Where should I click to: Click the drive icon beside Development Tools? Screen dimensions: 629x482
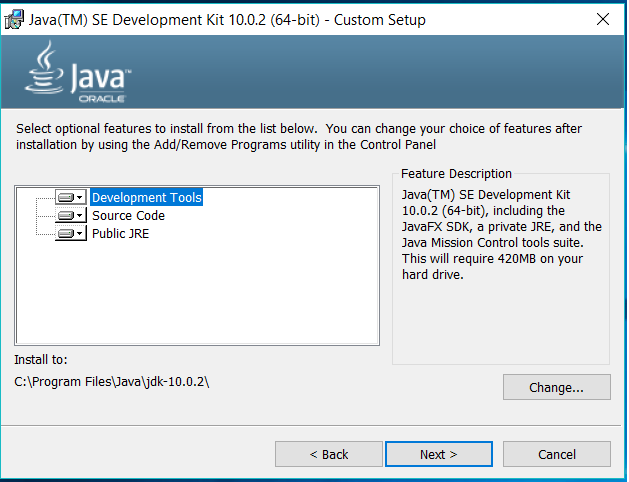(66, 197)
